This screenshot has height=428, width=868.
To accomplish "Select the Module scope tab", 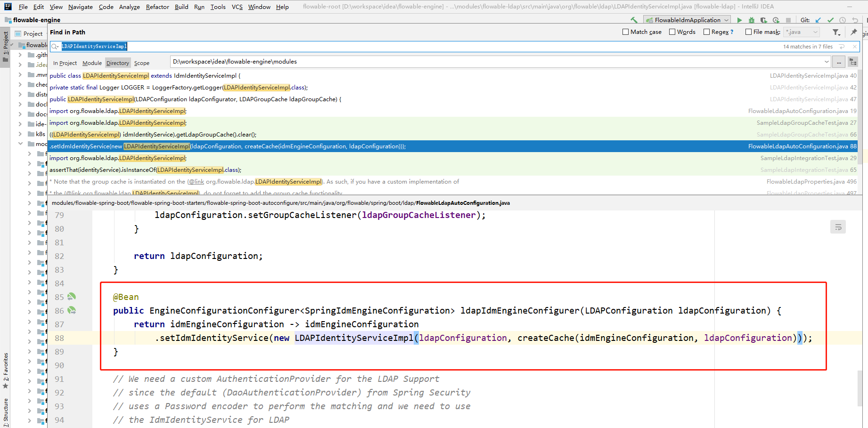I will coord(92,63).
